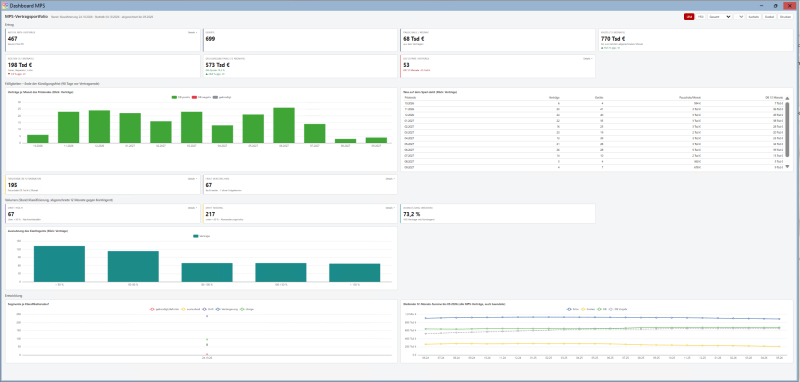Click the 10/2026 row in the Fristende table
The width and height of the screenshot is (800, 382).
[x=593, y=103]
